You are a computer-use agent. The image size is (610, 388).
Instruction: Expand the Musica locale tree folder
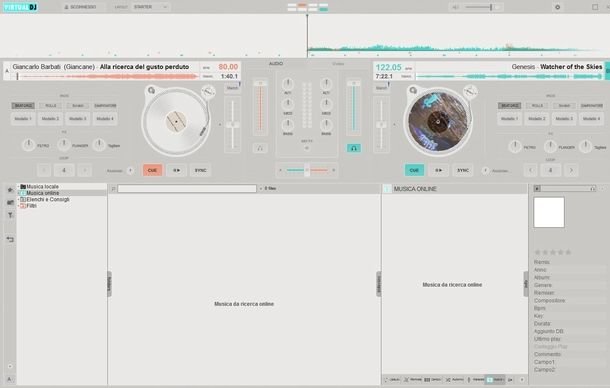coord(18,187)
